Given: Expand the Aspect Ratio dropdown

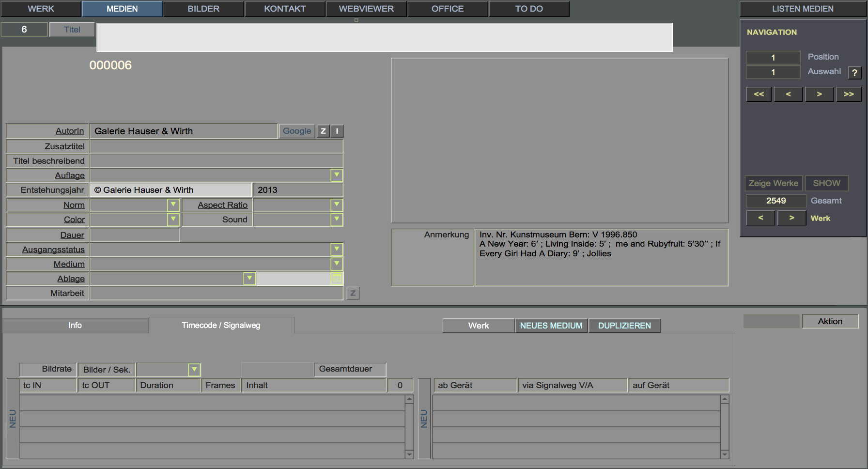Looking at the screenshot, I should [336, 205].
